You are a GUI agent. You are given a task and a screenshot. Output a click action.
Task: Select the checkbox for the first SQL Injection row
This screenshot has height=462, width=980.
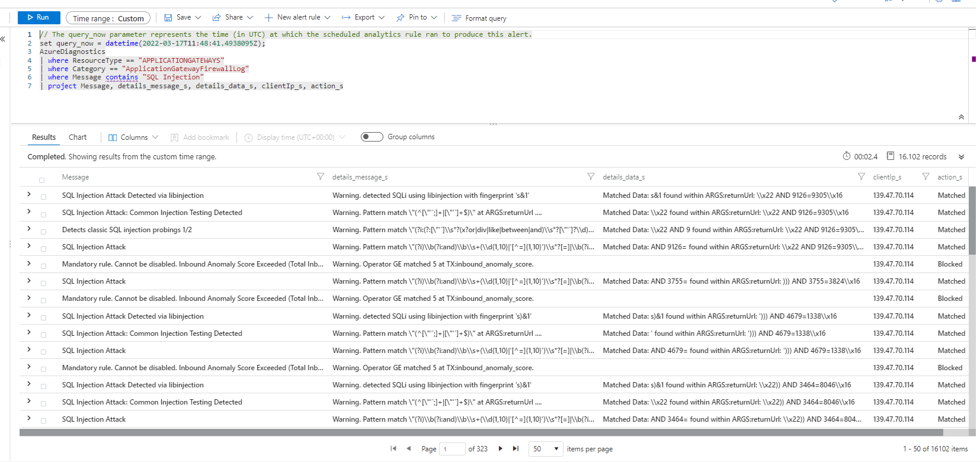(43, 197)
